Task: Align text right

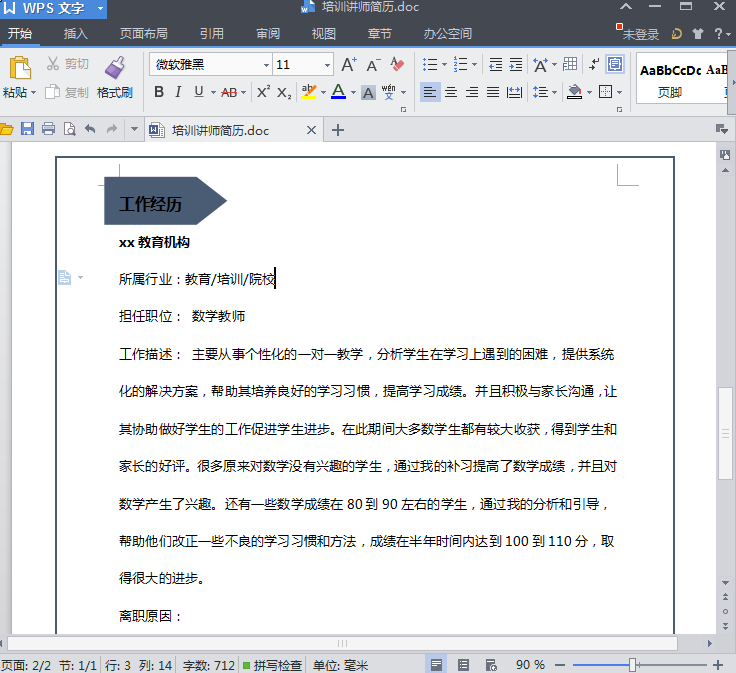Action: (x=472, y=92)
